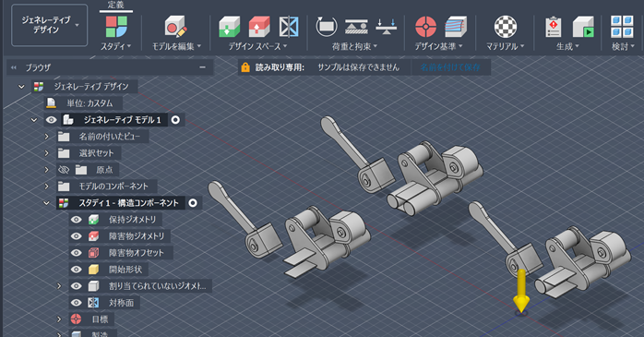
Task: Click the load case balance icon
Action: tap(386, 26)
